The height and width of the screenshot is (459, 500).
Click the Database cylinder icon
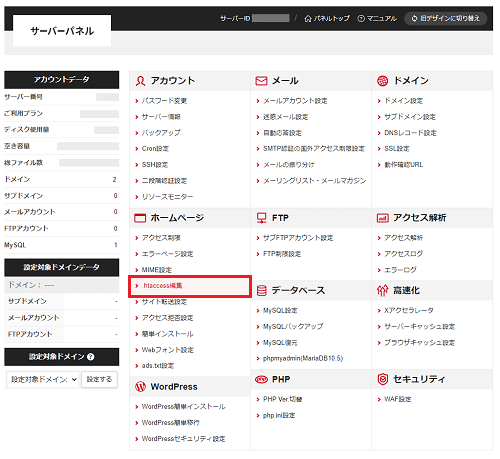[262, 291]
